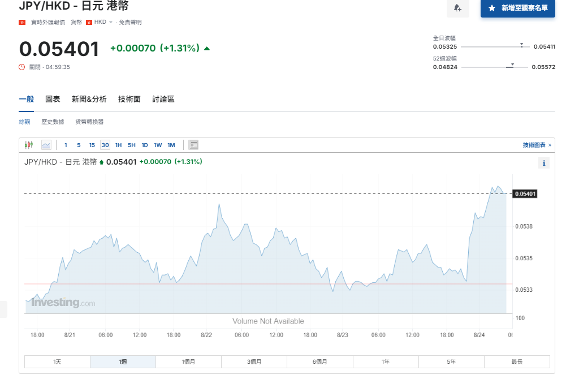The image size is (566, 392).
Task: Click the 52週波幅 range slider marker
Action: pyautogui.click(x=512, y=65)
